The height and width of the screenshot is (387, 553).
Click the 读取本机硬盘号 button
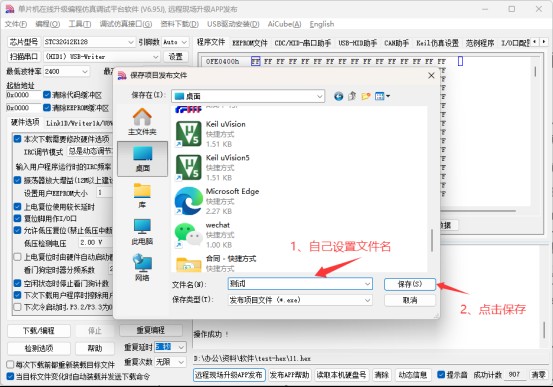341,375
